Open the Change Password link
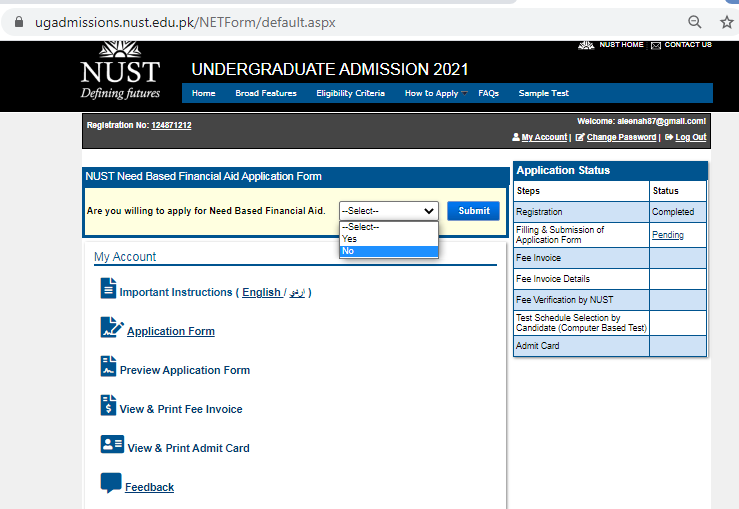 (x=621, y=137)
